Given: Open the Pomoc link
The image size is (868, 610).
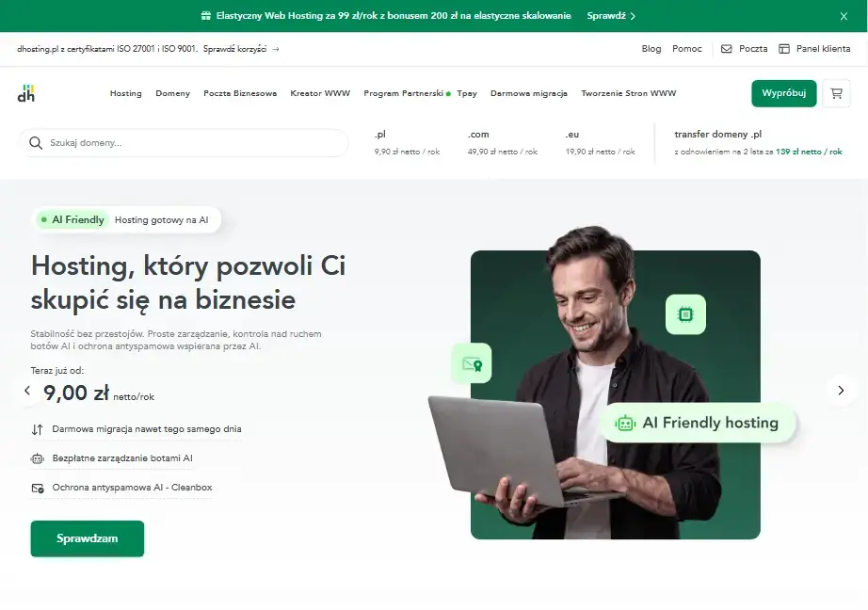Looking at the screenshot, I should click(x=687, y=49).
